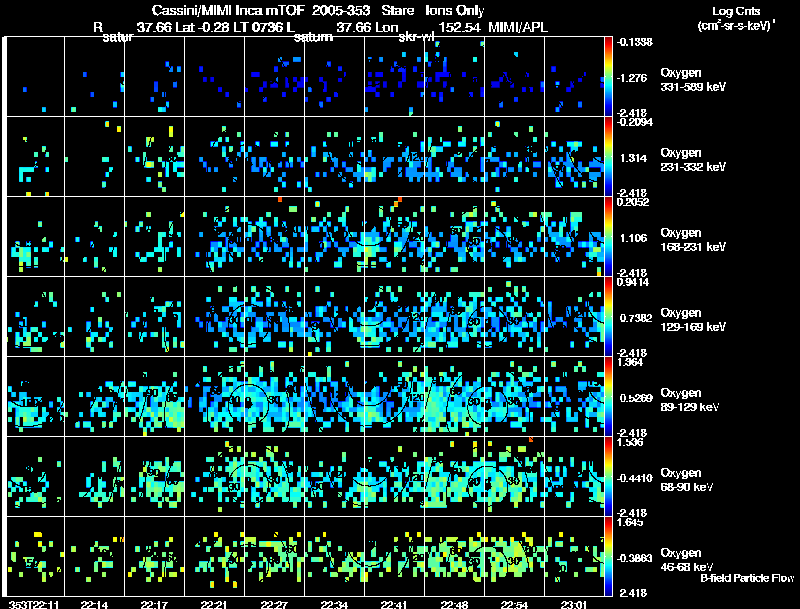The width and height of the screenshot is (800, 609).
Task: Click the '1.645' colorbar value
Action: click(630, 522)
